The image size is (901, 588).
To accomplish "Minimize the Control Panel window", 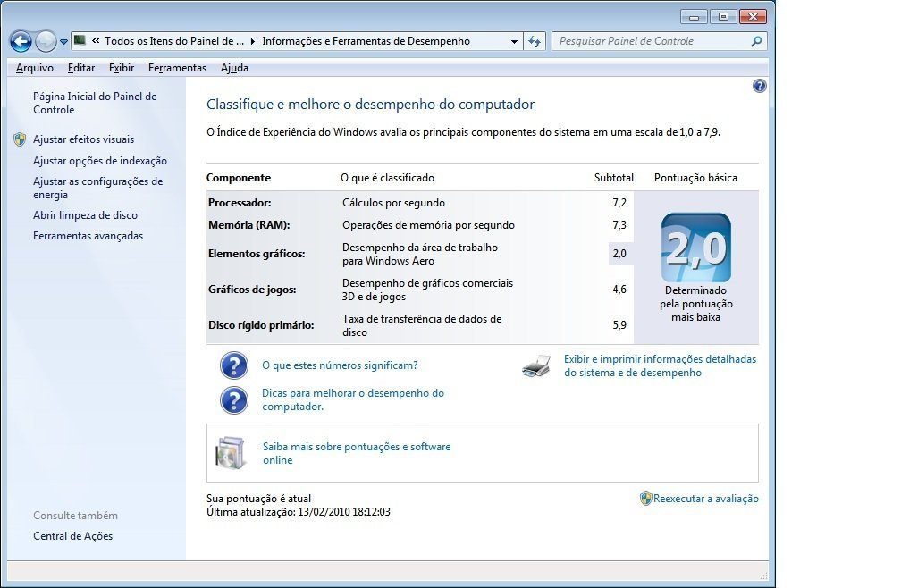I will coord(695,17).
